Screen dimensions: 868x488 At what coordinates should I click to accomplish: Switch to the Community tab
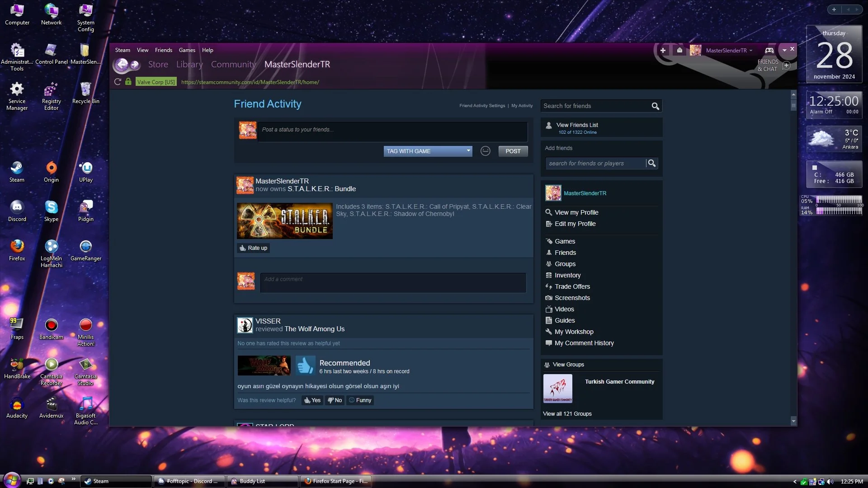pyautogui.click(x=233, y=65)
